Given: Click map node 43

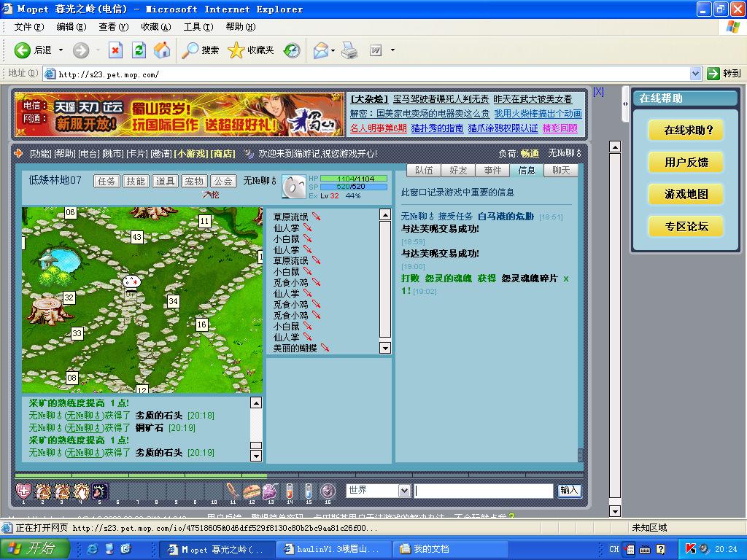Looking at the screenshot, I should click(x=137, y=237).
